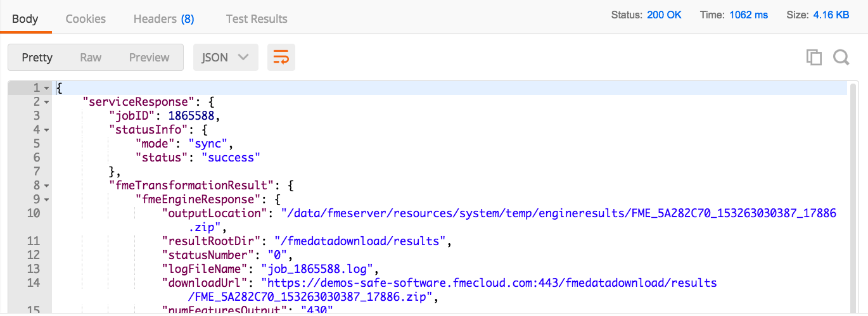Toggle the line wrap icon button
This screenshot has width=868, height=316.
(281, 58)
